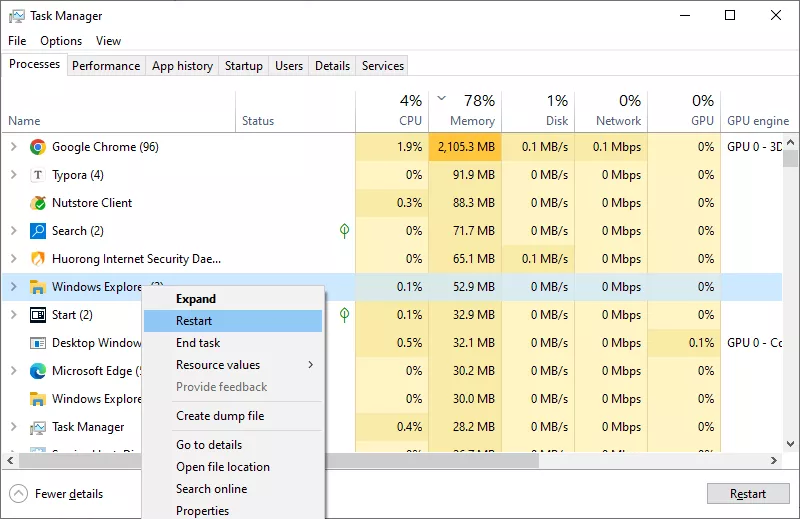Choose Expand in the context menu
This screenshot has height=519, width=800.
[233, 299]
